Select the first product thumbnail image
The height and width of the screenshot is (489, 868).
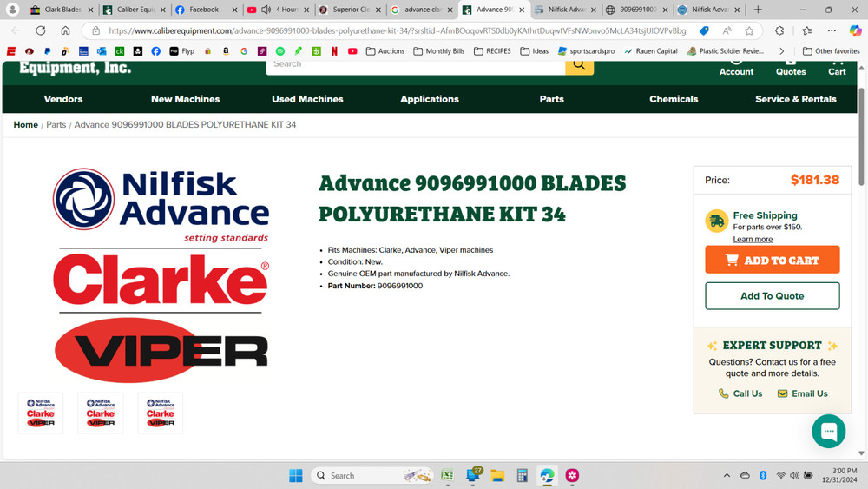point(41,413)
